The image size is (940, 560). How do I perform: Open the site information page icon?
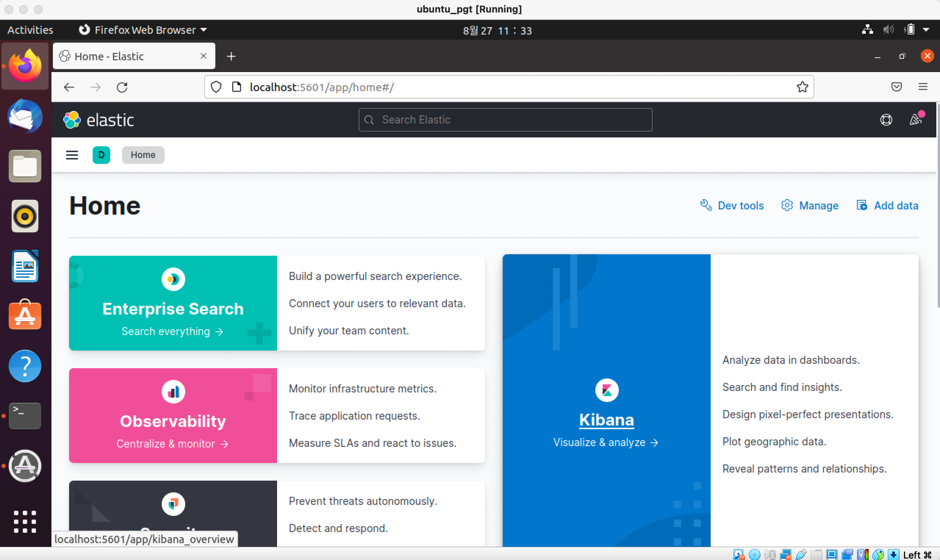click(x=237, y=87)
